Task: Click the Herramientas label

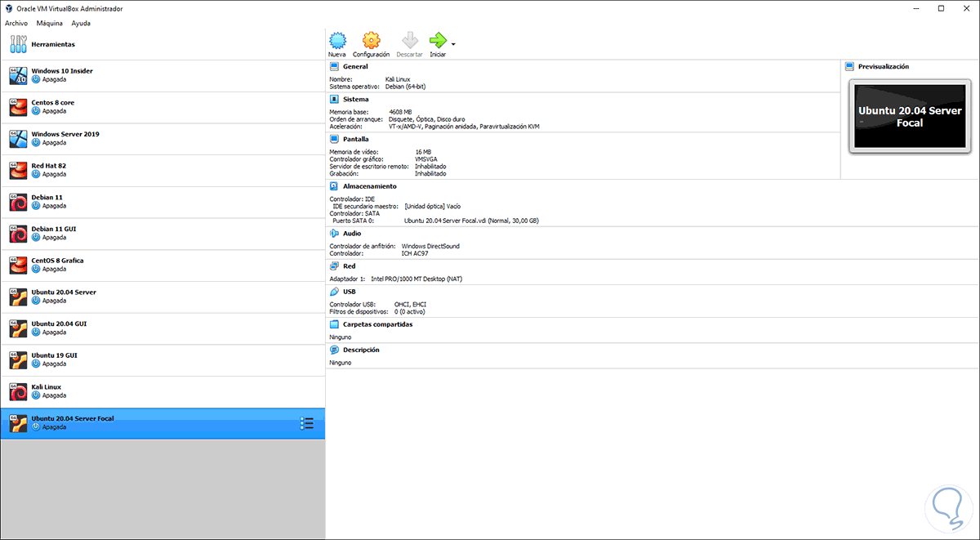Action: 53,44
